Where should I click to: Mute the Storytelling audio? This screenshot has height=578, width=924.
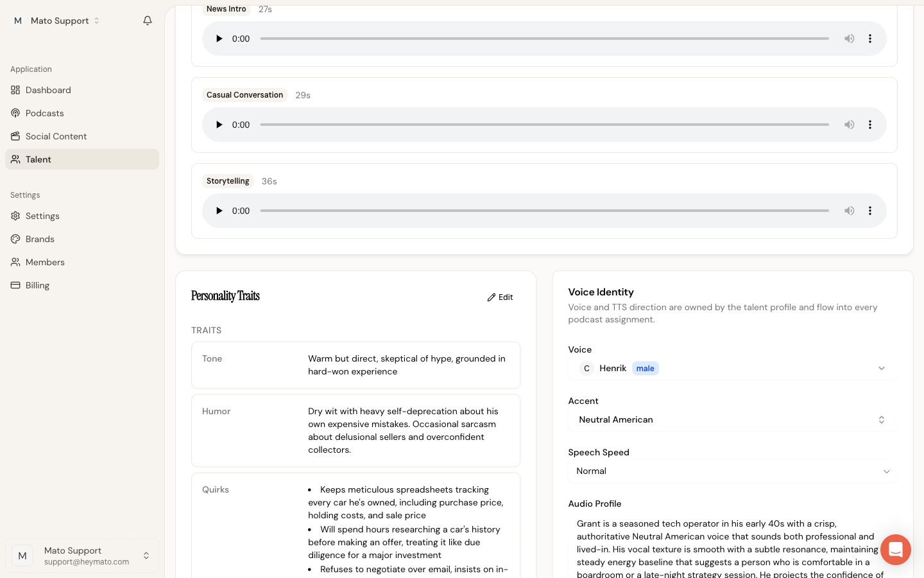(x=849, y=211)
